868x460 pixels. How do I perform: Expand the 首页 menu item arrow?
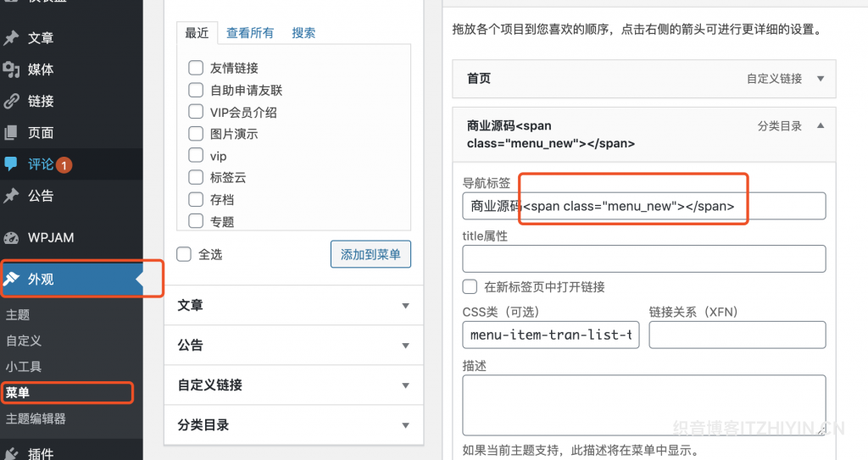coord(821,79)
